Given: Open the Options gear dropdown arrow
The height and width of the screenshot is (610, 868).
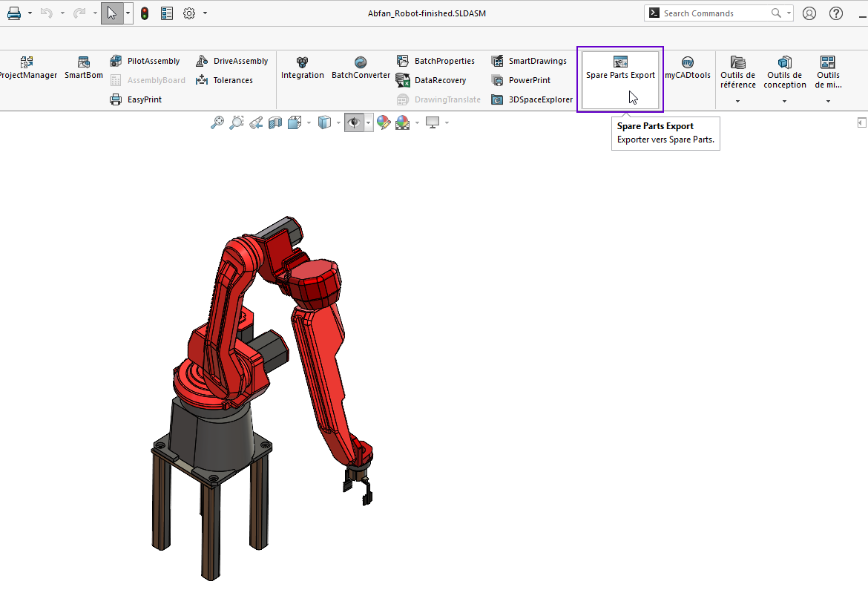Looking at the screenshot, I should (x=205, y=13).
